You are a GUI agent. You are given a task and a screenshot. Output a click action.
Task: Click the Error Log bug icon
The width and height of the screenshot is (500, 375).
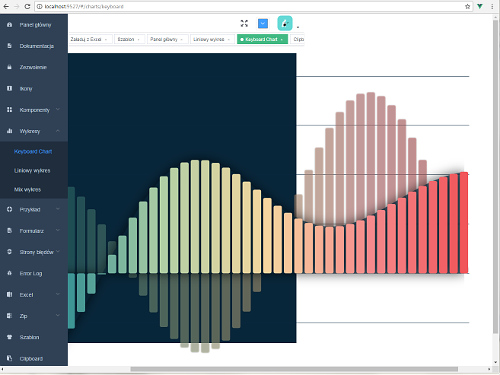click(9, 273)
